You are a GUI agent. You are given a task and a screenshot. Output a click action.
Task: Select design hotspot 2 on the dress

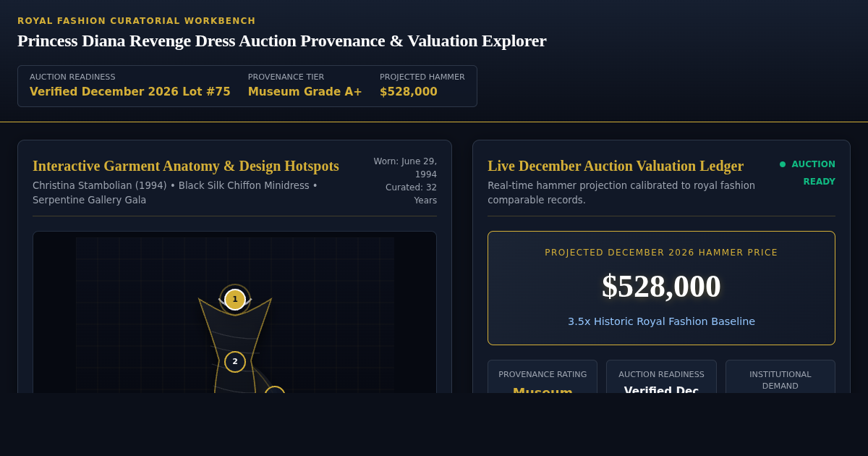pyautogui.click(x=235, y=361)
